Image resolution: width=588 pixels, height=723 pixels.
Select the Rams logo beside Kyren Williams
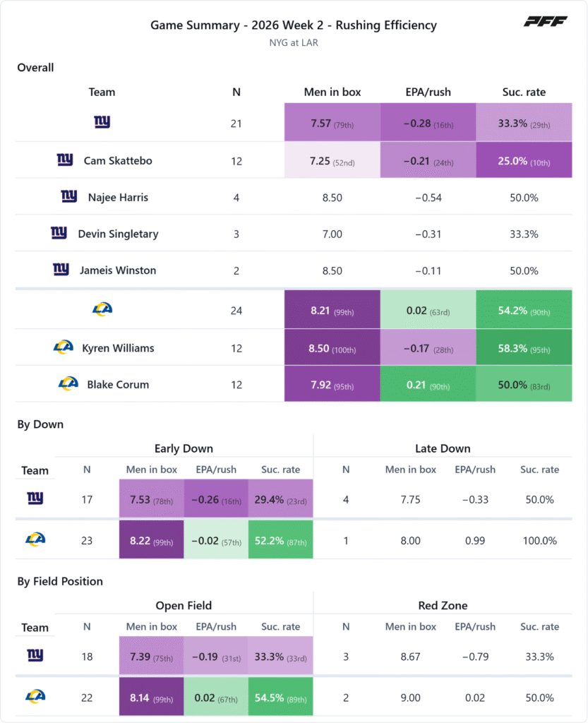click(63, 347)
